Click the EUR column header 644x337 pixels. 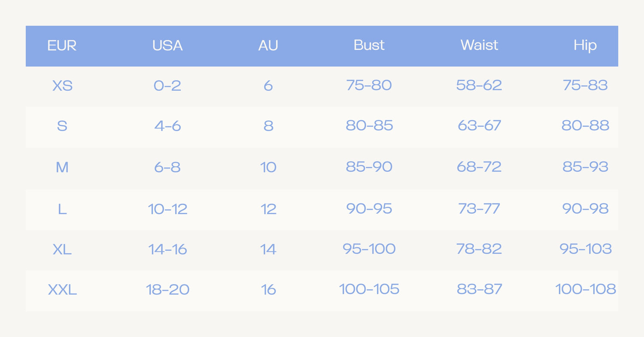pyautogui.click(x=62, y=46)
